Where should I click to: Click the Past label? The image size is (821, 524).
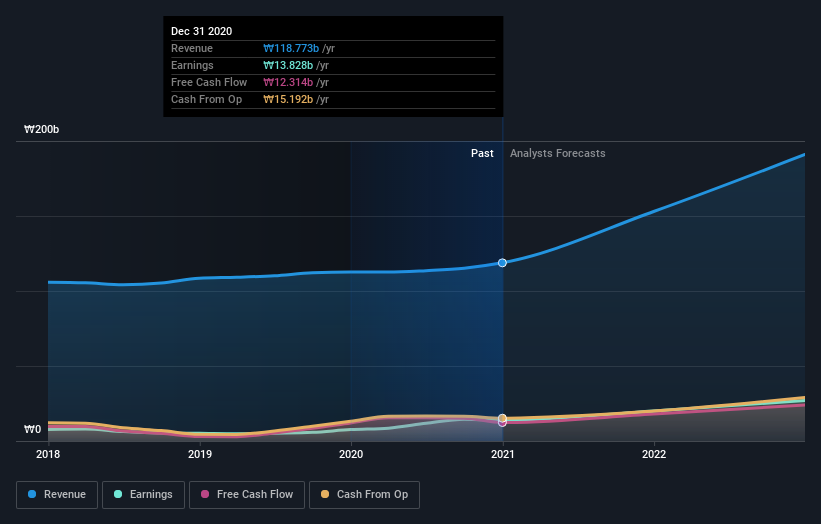click(x=482, y=153)
